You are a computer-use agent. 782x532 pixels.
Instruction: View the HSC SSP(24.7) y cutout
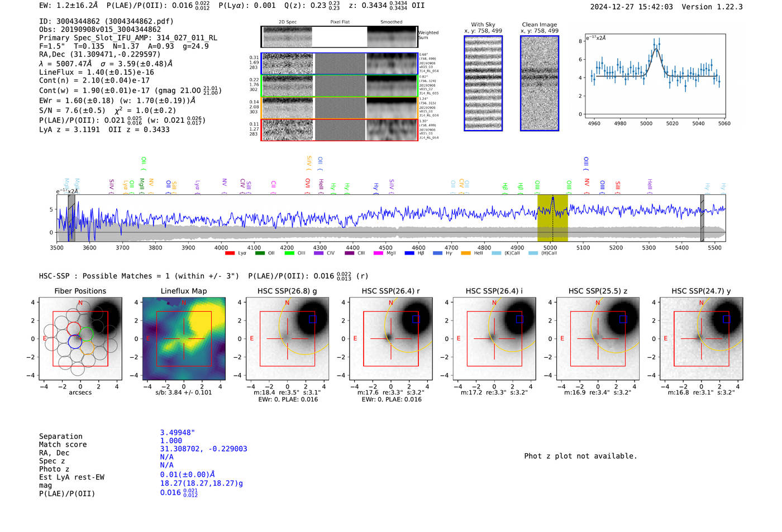[702, 338]
